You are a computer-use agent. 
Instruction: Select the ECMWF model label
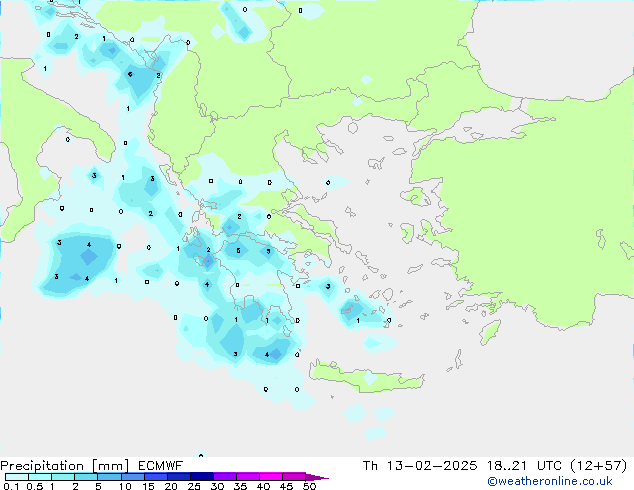pos(161,466)
